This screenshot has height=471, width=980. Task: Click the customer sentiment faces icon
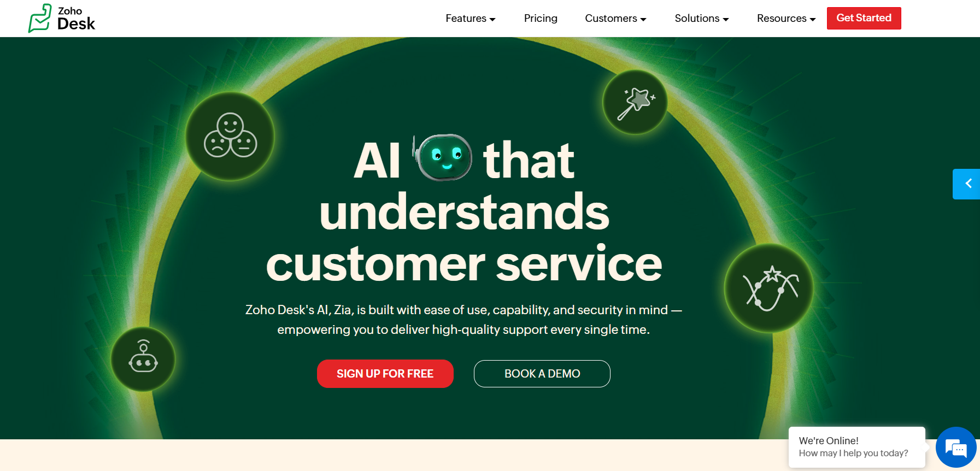(230, 136)
